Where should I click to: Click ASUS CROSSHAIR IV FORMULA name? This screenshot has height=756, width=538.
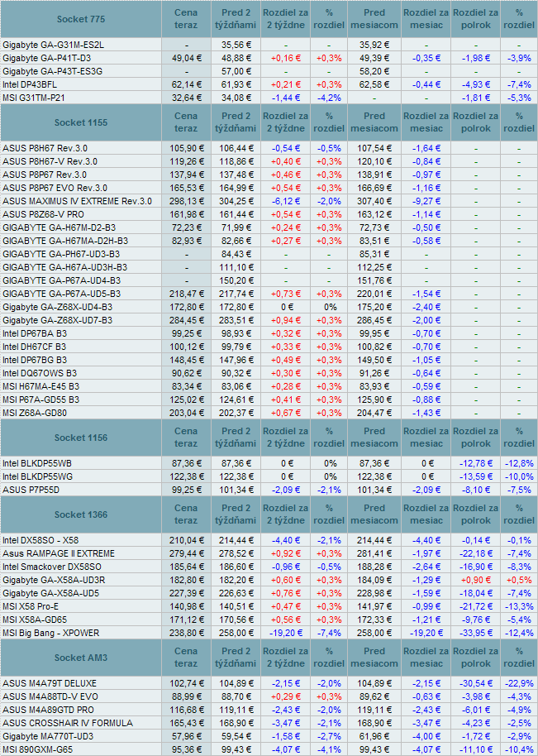[68, 723]
